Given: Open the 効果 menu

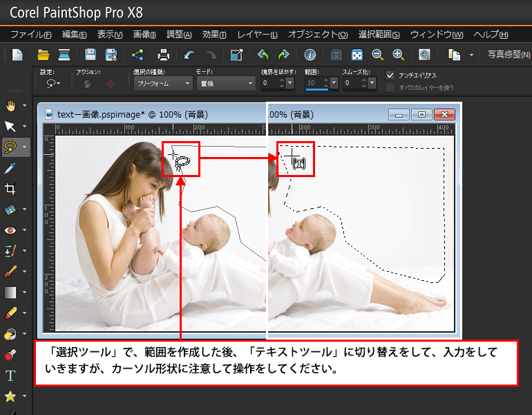Looking at the screenshot, I should [214, 35].
